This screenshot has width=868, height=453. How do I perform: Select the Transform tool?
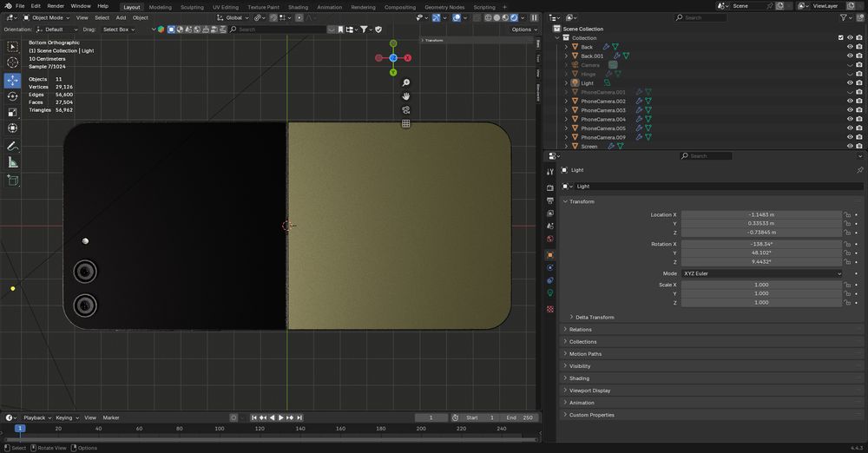coord(13,128)
